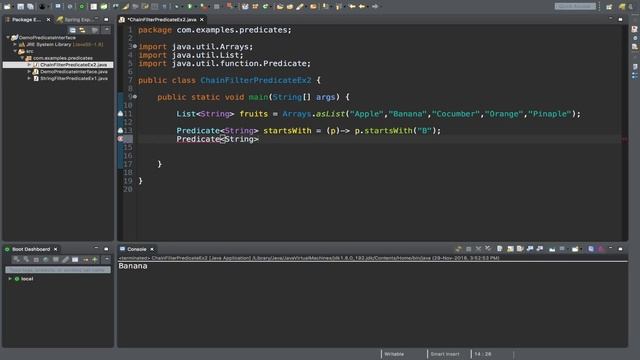Image resolution: width=640 pixels, height=360 pixels.
Task: Click the Stop icon in Boot Dashboard toolbar
Action: pos(36,260)
